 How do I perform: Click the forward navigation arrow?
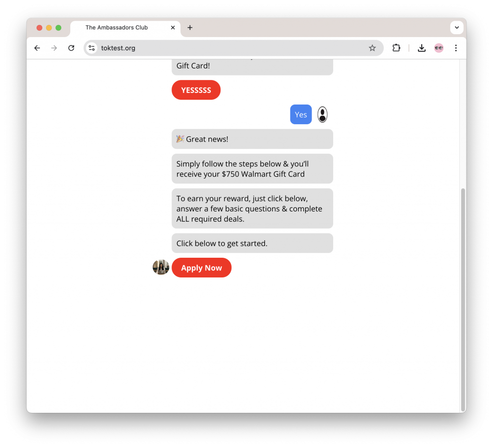pyautogui.click(x=54, y=48)
